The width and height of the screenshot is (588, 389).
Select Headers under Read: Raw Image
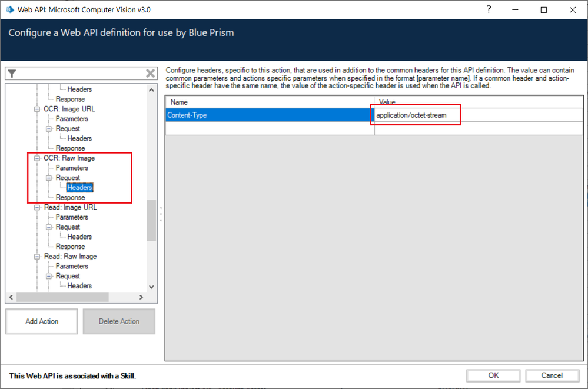[79, 286]
